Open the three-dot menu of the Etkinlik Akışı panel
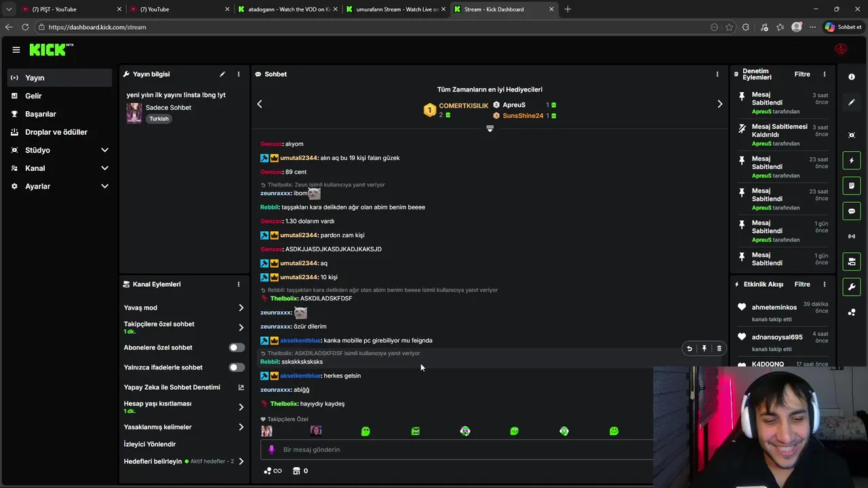 pos(825,284)
